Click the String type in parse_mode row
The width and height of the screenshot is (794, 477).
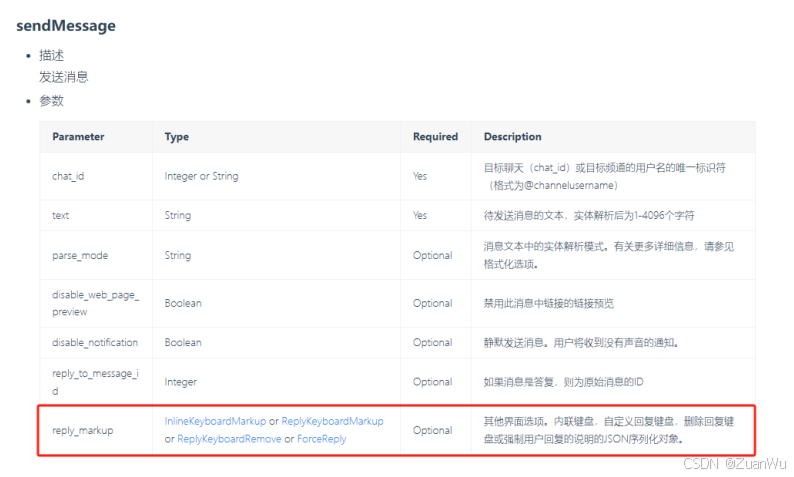tap(178, 255)
